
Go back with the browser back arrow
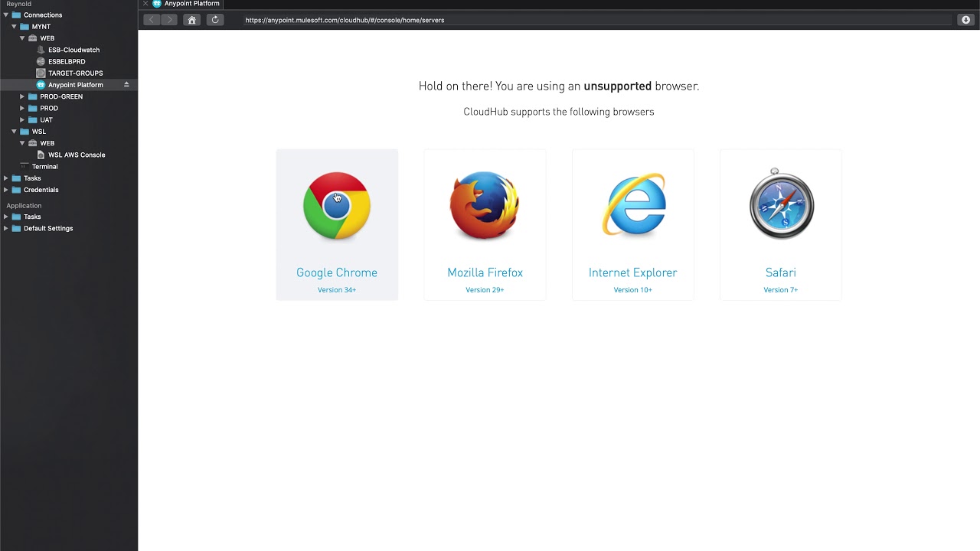point(152,20)
